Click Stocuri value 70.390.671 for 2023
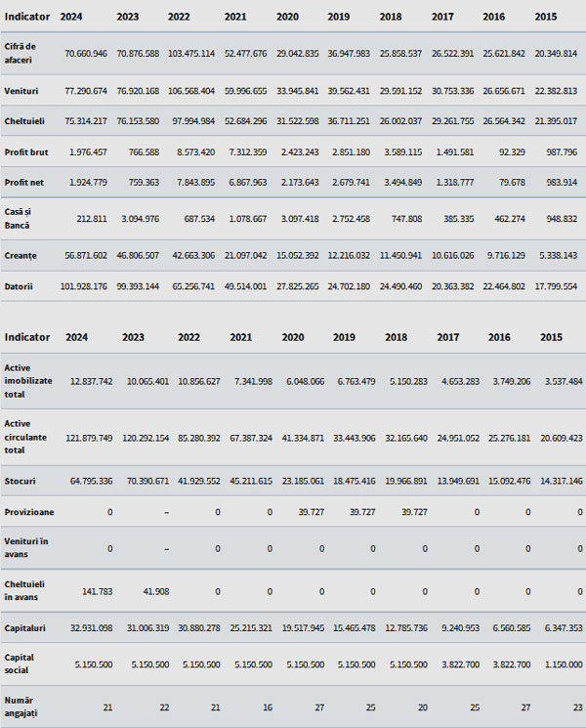Screen dimensions: 586x728 click(148, 481)
